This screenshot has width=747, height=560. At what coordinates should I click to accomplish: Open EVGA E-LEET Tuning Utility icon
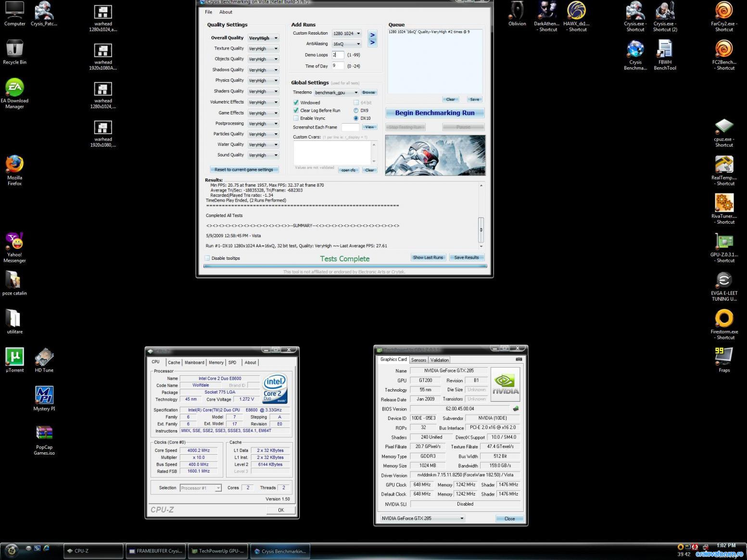[x=724, y=286]
